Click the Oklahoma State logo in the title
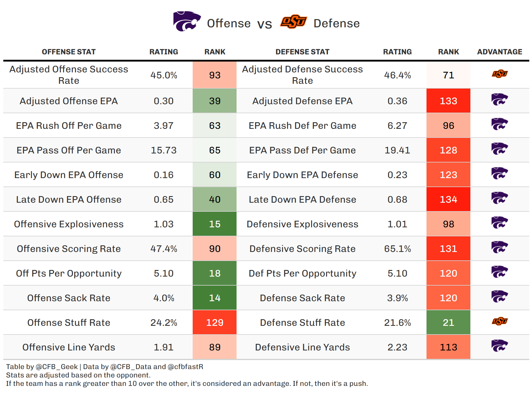Viewport: 532px width, 394px height. pyautogui.click(x=293, y=22)
